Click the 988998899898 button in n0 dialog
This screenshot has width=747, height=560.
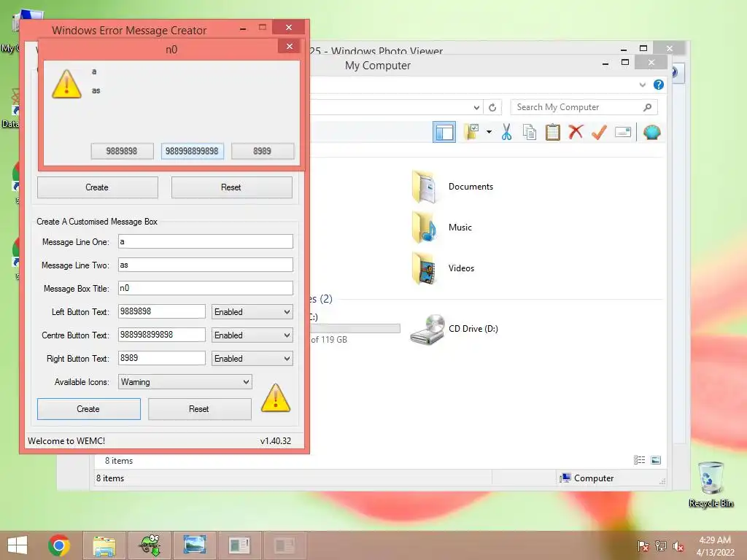[192, 151]
